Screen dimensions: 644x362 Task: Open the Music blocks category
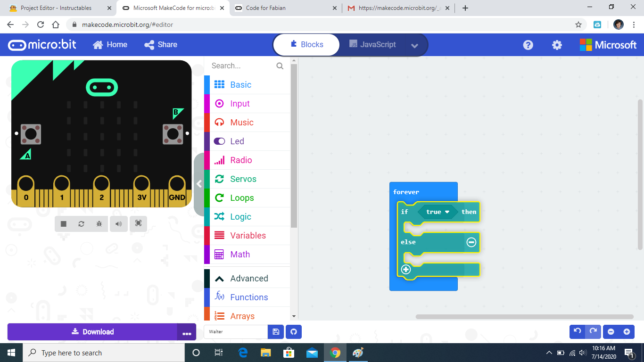[x=247, y=123]
